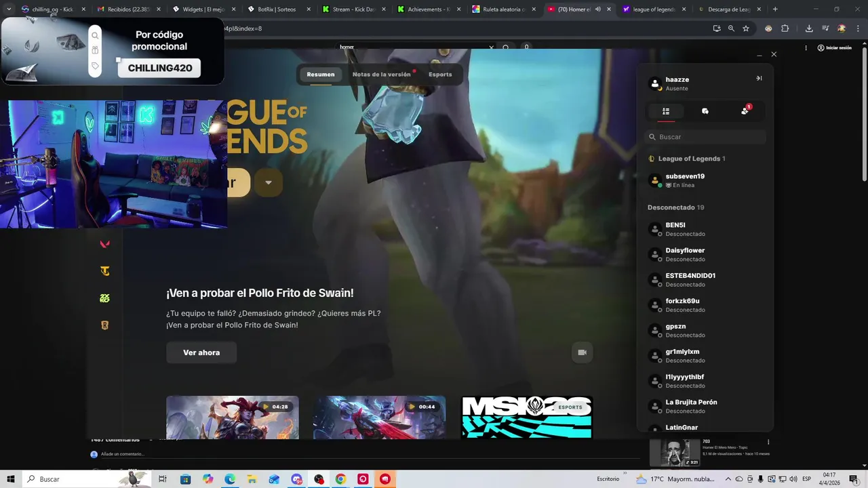
Task: Open Task View on the taskbar
Action: pos(163,479)
